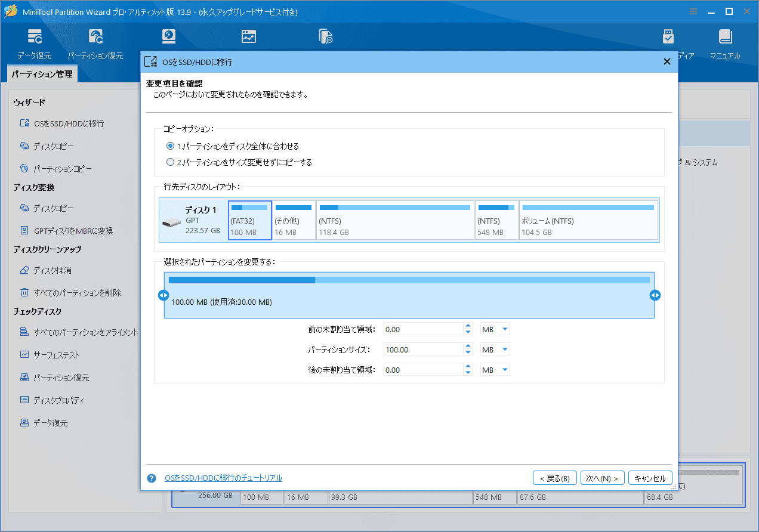Click the 前の未割り当て領域 value field
This screenshot has width=759, height=532.
click(x=424, y=329)
